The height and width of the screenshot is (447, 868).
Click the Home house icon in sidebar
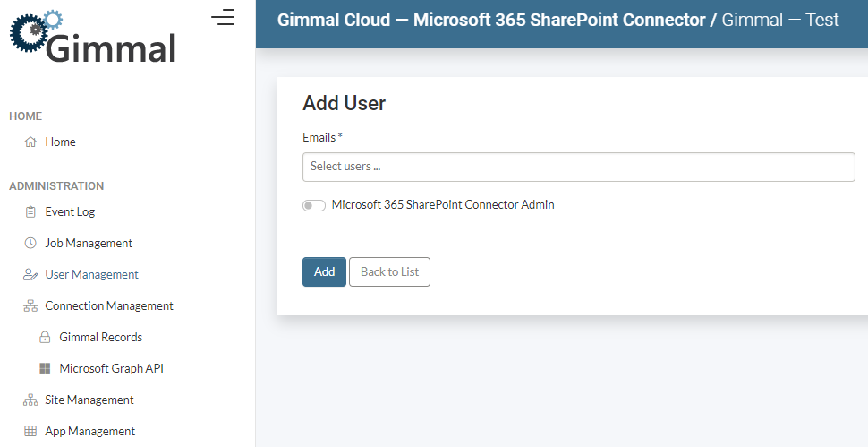(x=30, y=142)
